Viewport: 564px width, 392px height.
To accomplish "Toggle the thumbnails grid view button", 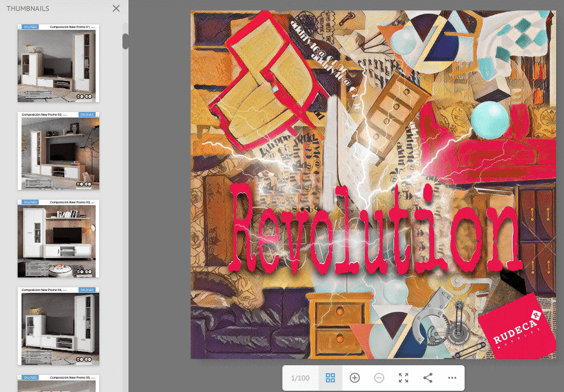I will coord(330,378).
